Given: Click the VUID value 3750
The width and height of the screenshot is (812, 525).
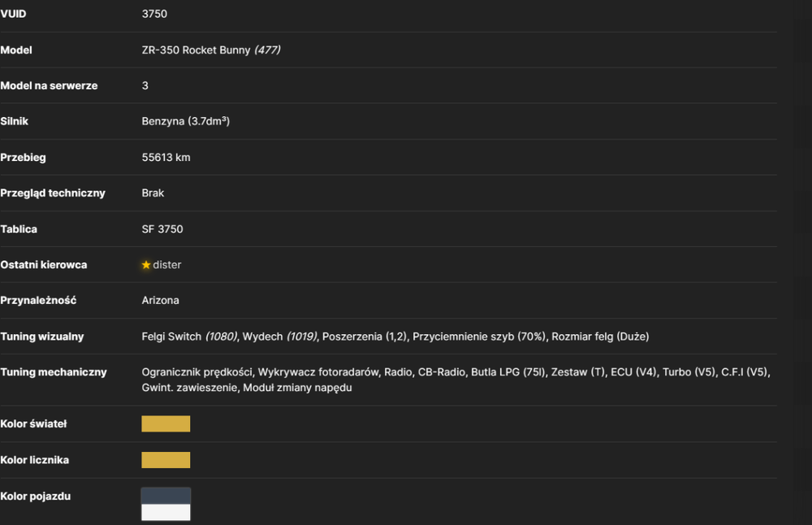Looking at the screenshot, I should pyautogui.click(x=154, y=14).
